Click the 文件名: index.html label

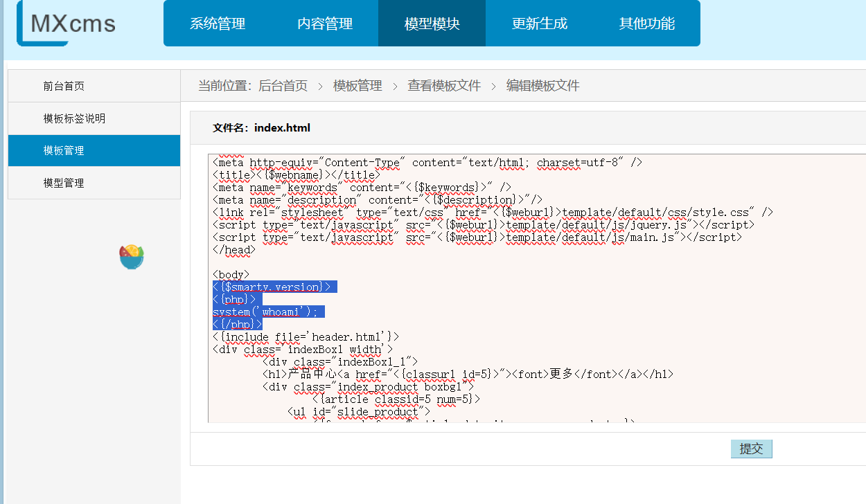tap(261, 127)
